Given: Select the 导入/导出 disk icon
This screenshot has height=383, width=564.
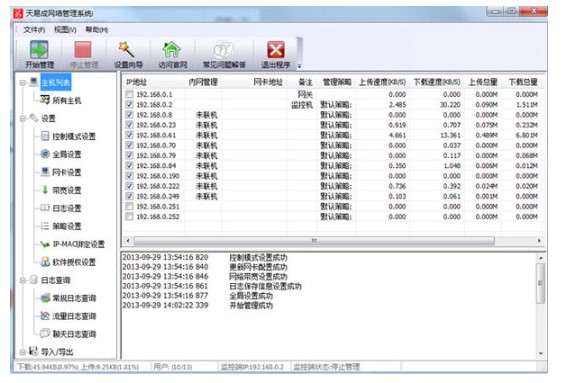Looking at the screenshot, I should [x=34, y=351].
